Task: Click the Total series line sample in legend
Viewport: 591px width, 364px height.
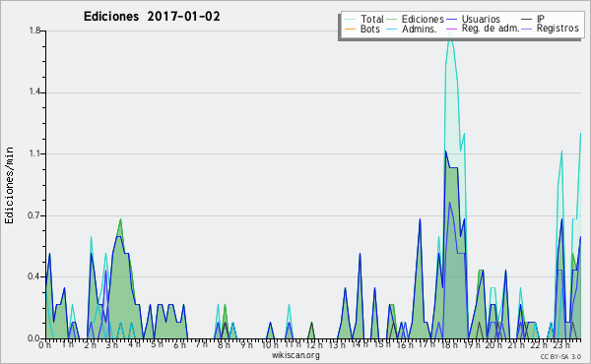Action: [x=350, y=20]
